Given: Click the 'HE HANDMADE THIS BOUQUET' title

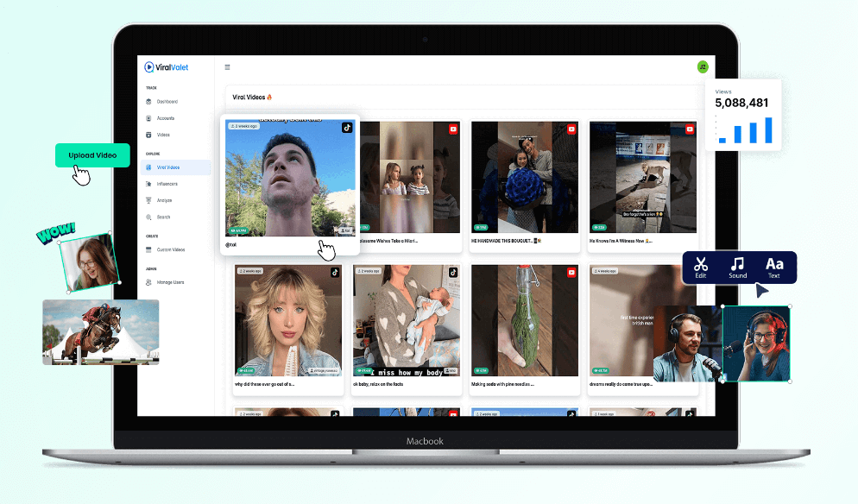Looking at the screenshot, I should pyautogui.click(x=506, y=241).
